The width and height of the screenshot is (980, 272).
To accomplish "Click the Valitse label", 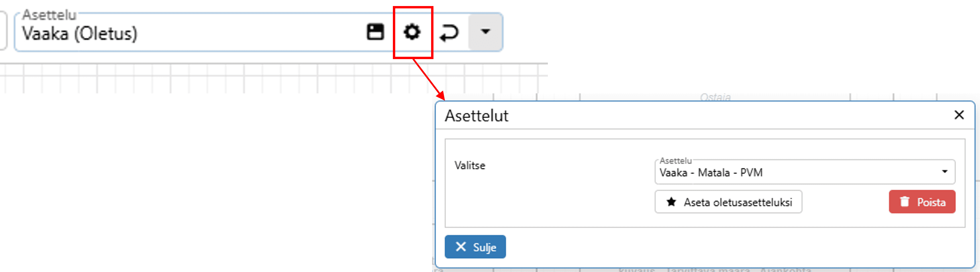I will click(x=470, y=166).
